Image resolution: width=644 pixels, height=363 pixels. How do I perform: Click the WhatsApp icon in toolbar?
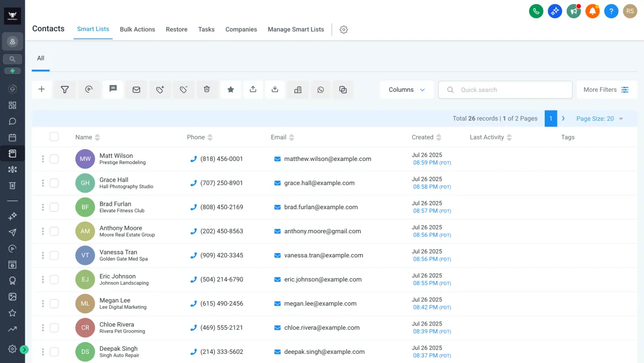point(320,90)
